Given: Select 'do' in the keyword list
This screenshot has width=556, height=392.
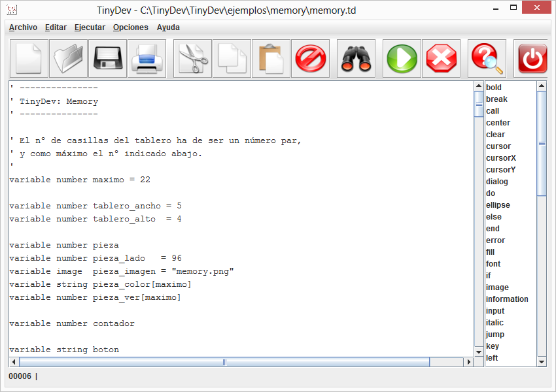Looking at the screenshot, I should point(491,193).
